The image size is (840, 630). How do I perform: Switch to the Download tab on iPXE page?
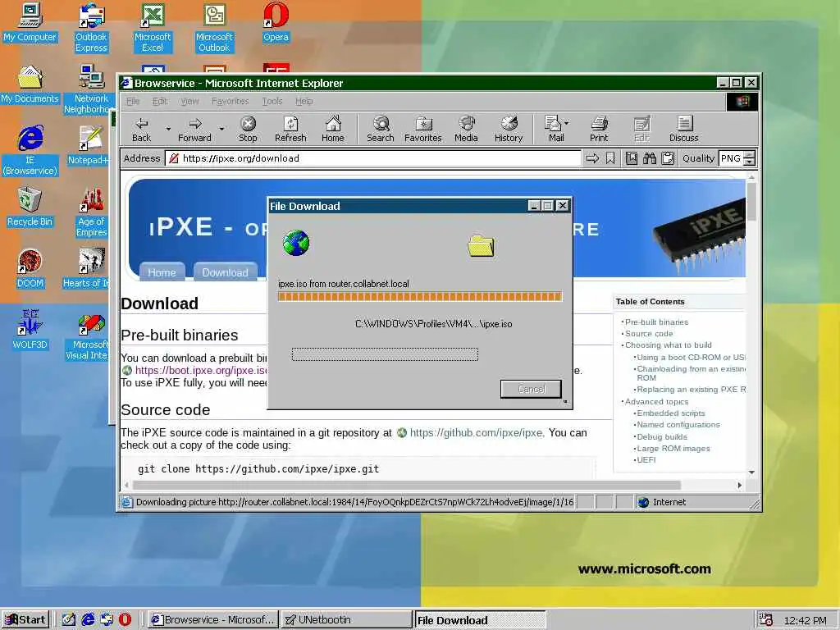click(x=225, y=272)
